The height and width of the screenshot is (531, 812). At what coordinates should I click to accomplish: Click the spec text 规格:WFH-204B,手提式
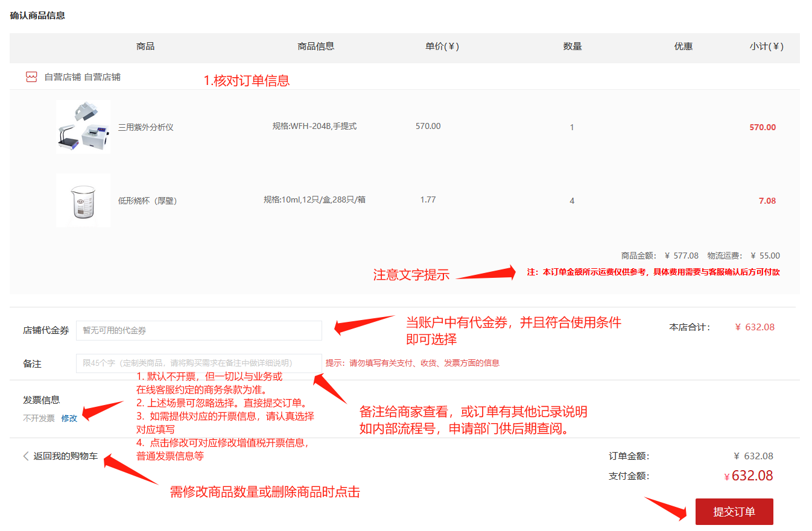[x=314, y=127]
